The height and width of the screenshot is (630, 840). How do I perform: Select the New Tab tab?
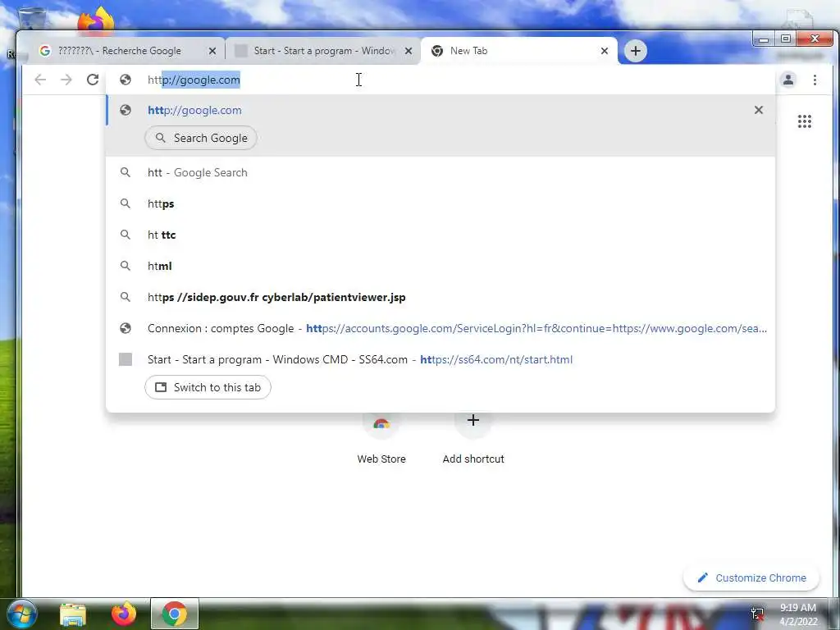point(519,51)
